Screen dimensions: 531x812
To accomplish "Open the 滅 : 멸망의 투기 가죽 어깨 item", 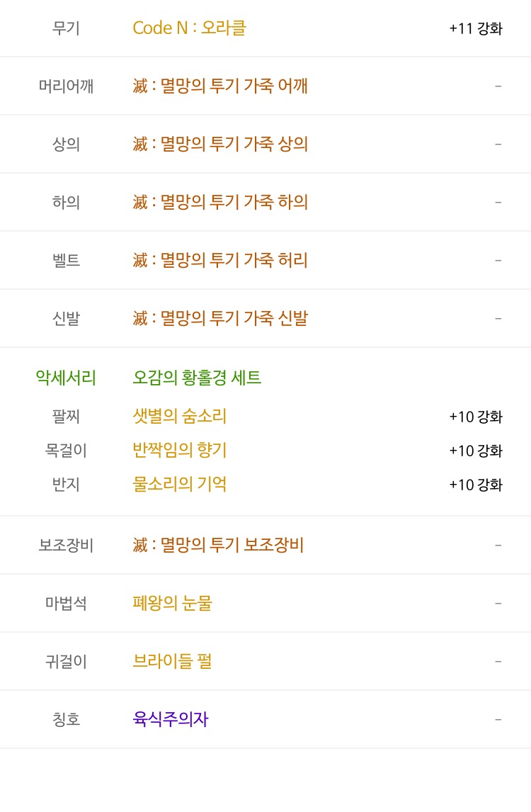I will coord(219,86).
